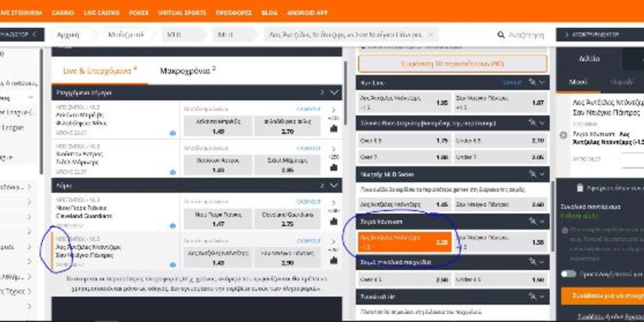Open the LIVE CASINO menu item
Screen dimensions: 644x322
tap(102, 13)
